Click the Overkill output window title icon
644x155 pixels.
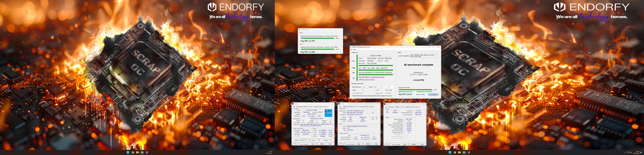click(299, 30)
